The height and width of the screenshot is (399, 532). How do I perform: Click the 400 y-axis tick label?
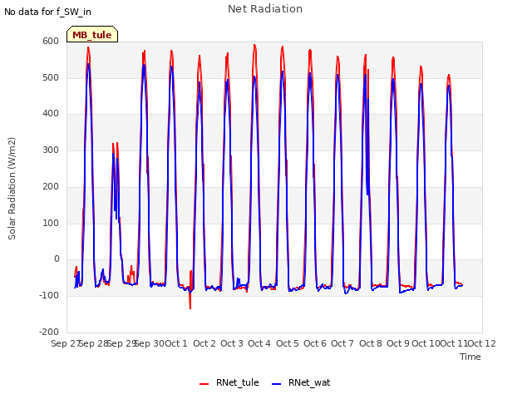click(51, 114)
